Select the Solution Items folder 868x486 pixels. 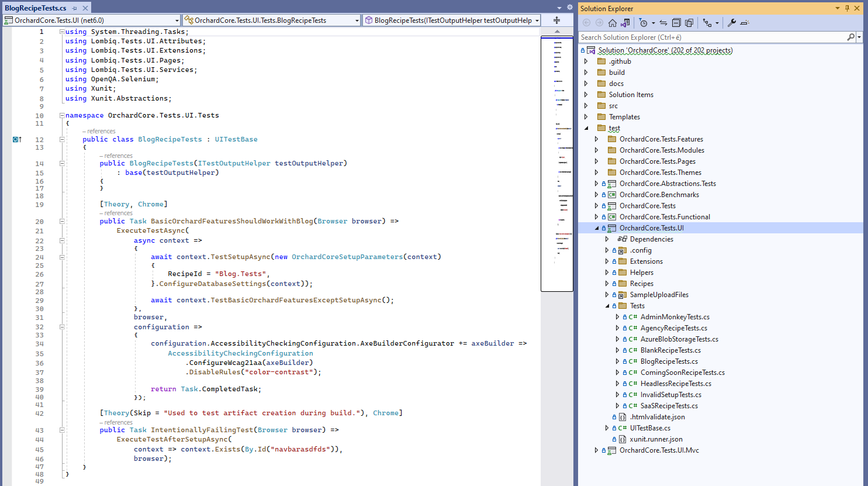(631, 95)
